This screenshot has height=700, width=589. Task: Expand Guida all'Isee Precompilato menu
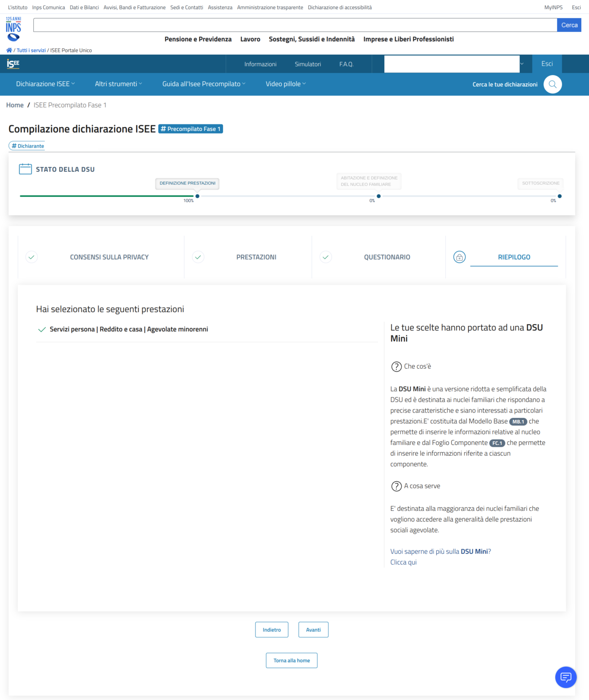(x=204, y=84)
